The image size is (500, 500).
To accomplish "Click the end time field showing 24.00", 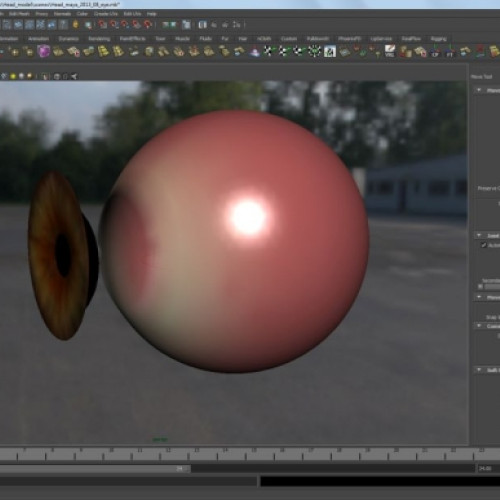I will [488, 469].
